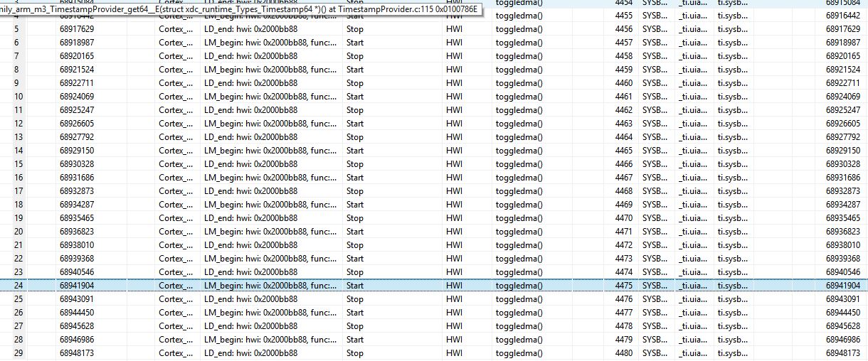
Task: Select sequence number 4469
Action: pyautogui.click(x=623, y=205)
